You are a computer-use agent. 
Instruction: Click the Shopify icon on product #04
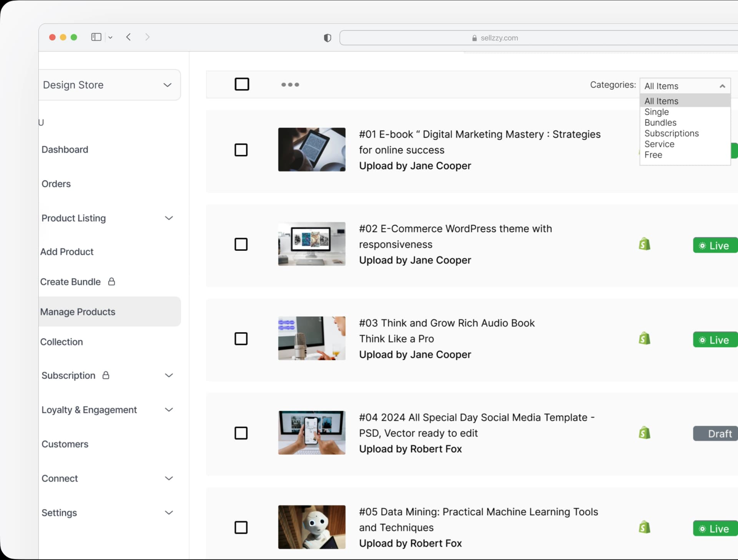tap(644, 433)
